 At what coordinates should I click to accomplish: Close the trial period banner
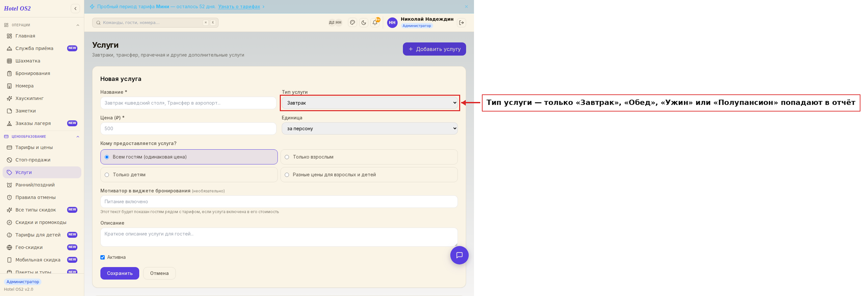pyautogui.click(x=466, y=7)
